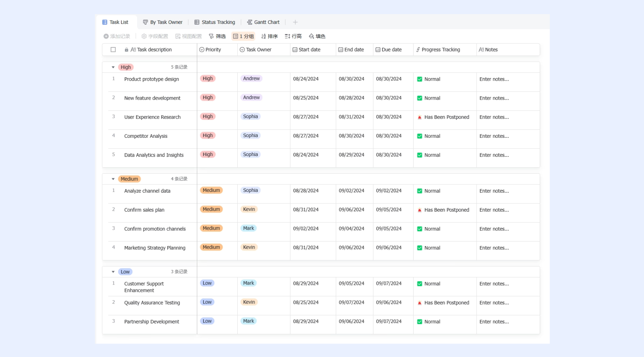
Task: Toggle Normal checkbox for Partnership Development
Action: (x=419, y=322)
